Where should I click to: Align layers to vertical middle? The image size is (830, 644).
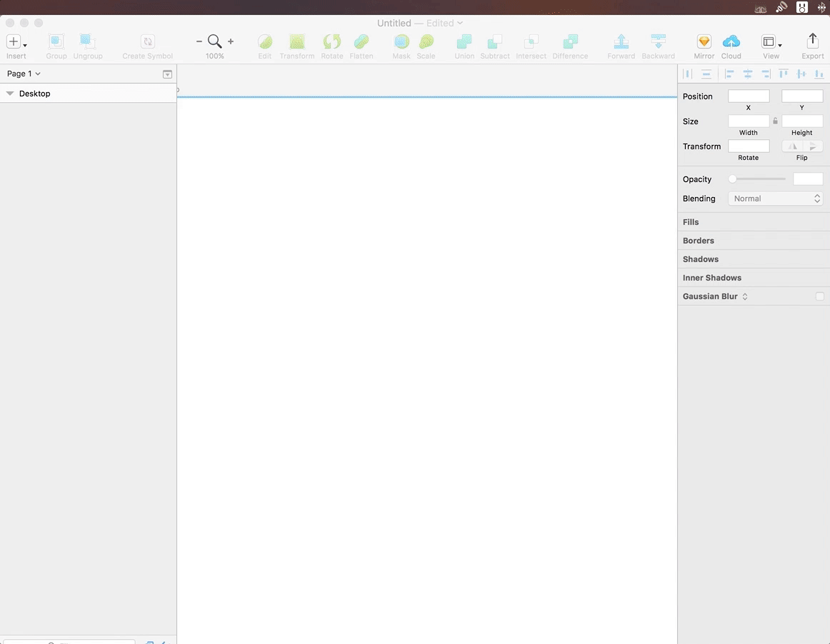[x=801, y=74]
